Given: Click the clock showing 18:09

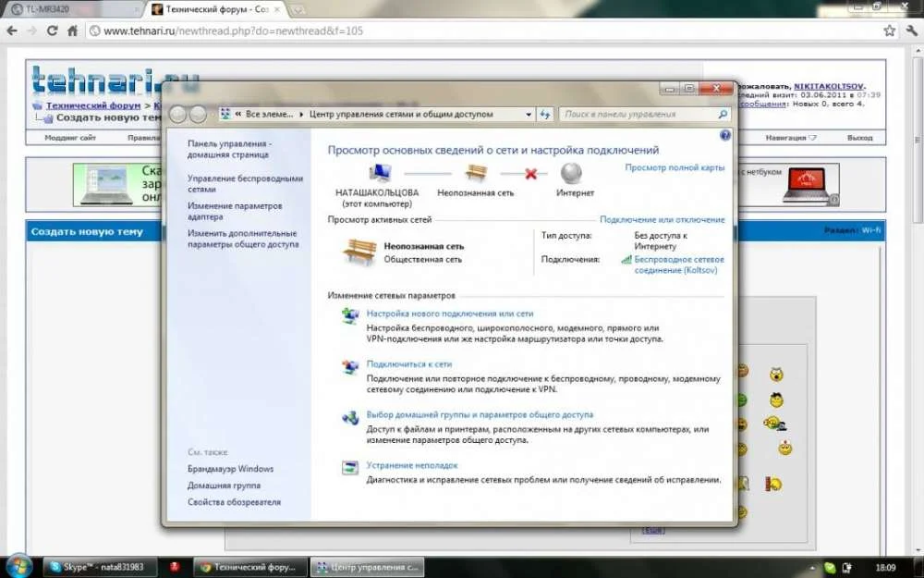Looking at the screenshot, I should [x=885, y=568].
